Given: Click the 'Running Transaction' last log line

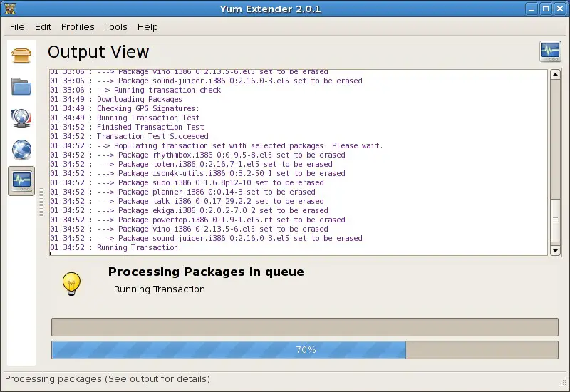Looking at the screenshot, I should pos(137,247).
